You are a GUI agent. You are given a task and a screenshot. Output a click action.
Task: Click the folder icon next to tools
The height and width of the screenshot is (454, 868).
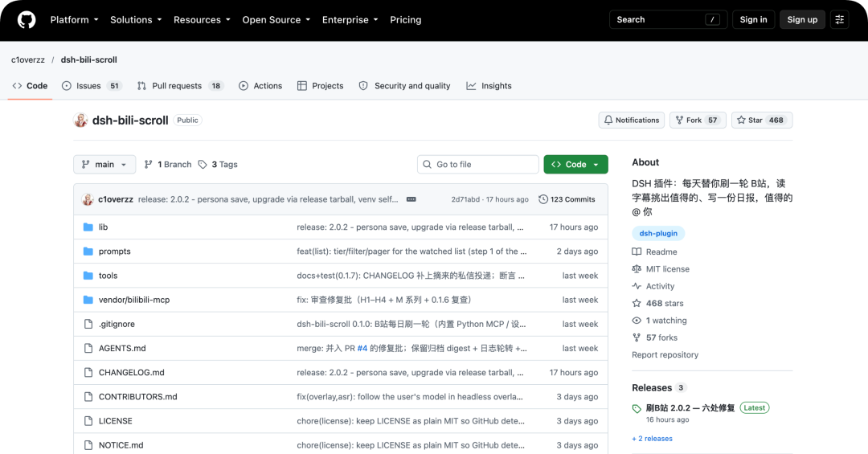(x=88, y=276)
